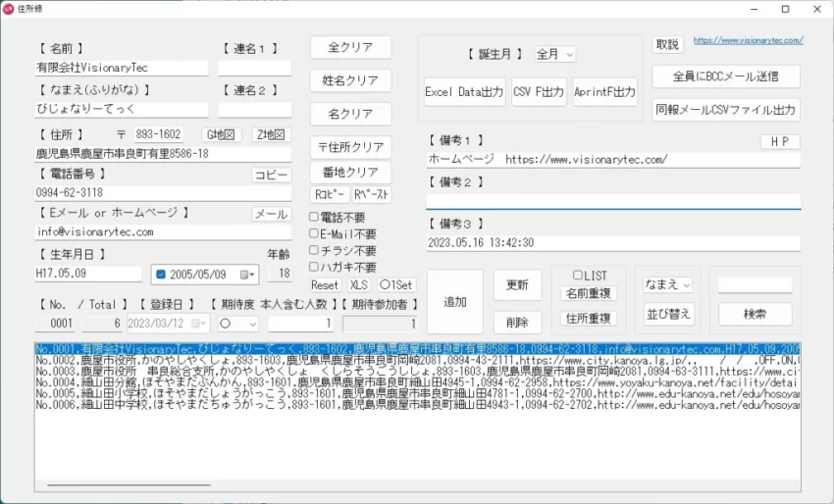Click the Rコピー button
This screenshot has width=834, height=504.
pyautogui.click(x=329, y=194)
